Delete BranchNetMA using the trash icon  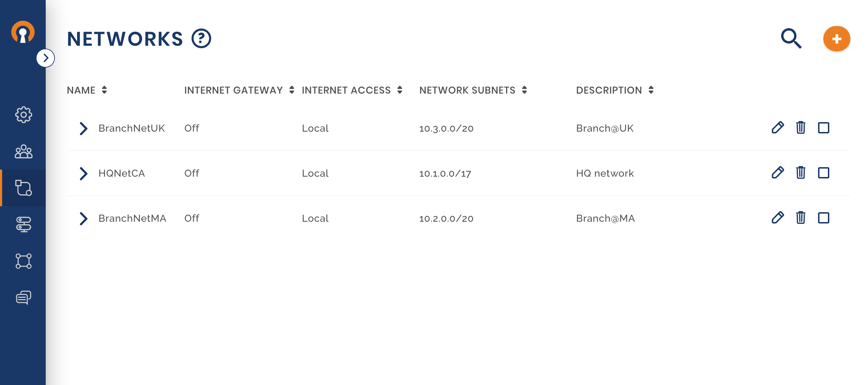coord(800,217)
